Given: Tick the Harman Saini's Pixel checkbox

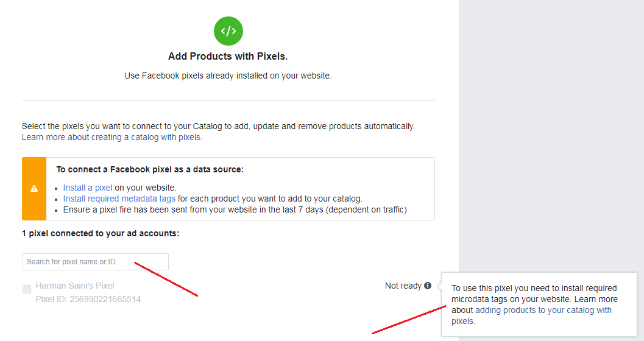Looking at the screenshot, I should click(x=27, y=289).
